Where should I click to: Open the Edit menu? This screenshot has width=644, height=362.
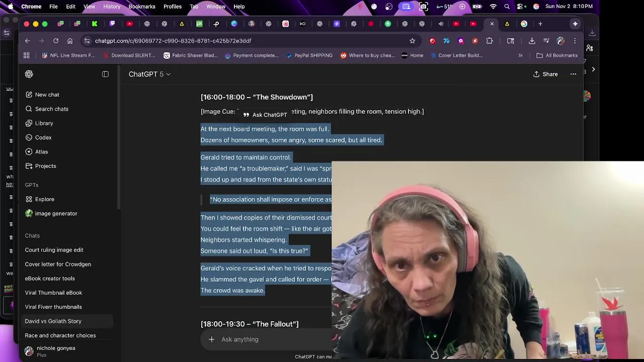70,7
